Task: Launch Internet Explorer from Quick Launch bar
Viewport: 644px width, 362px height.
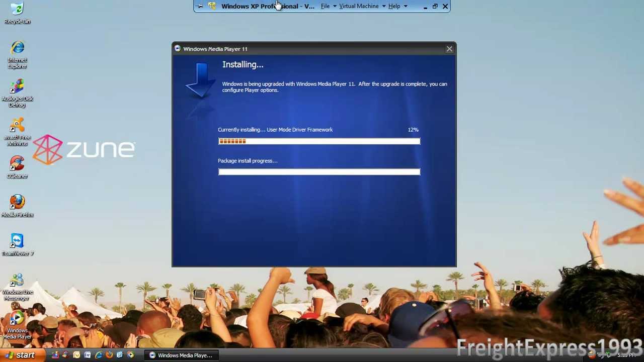Action: (x=99, y=355)
